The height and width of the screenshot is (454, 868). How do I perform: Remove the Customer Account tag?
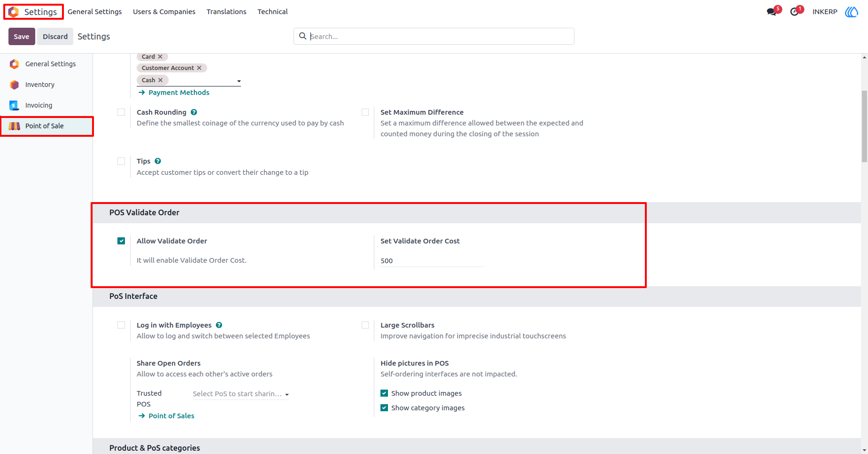click(199, 68)
